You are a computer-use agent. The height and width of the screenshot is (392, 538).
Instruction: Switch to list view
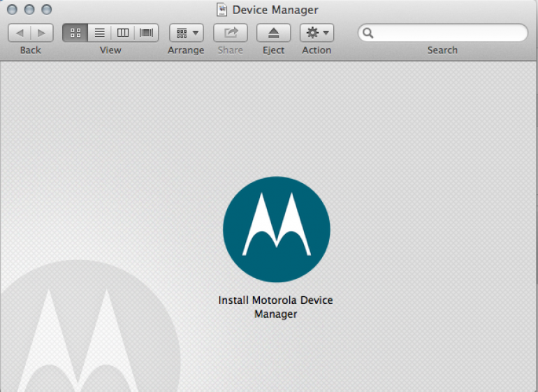[99, 33]
